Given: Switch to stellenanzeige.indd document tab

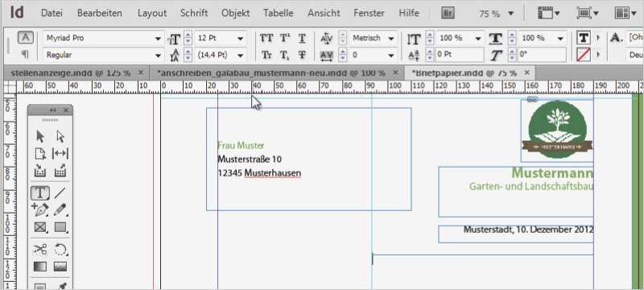Looking at the screenshot, I should [x=71, y=72].
